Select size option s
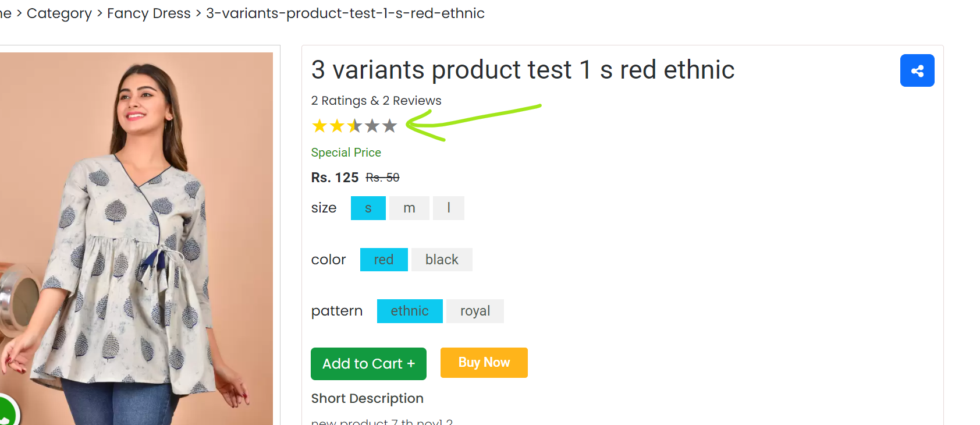 click(x=368, y=208)
